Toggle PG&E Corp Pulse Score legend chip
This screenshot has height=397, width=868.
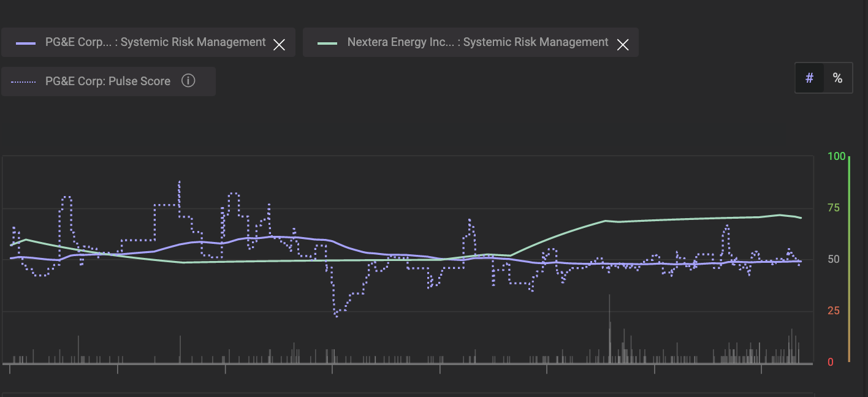click(x=108, y=81)
